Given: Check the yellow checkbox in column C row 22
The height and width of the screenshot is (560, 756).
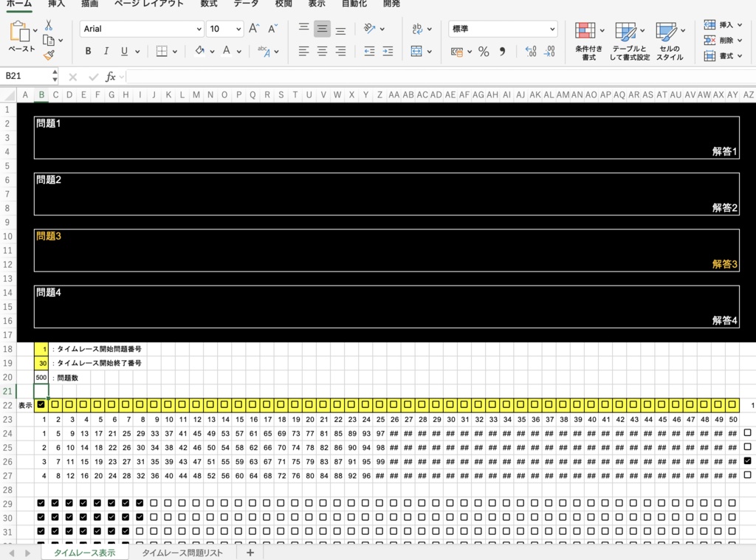Looking at the screenshot, I should [x=55, y=404].
